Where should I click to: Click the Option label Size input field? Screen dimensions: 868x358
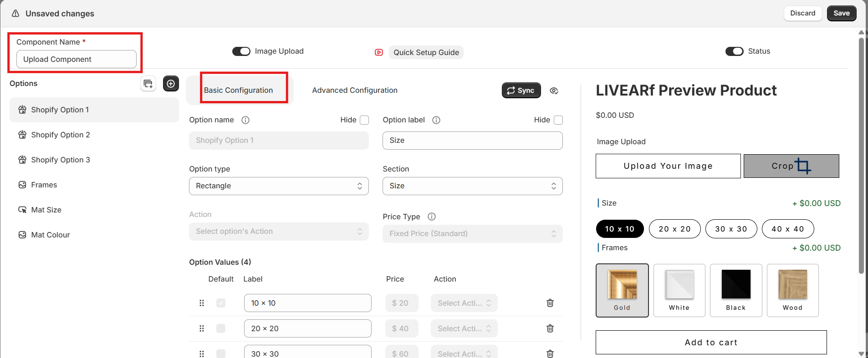(x=472, y=141)
